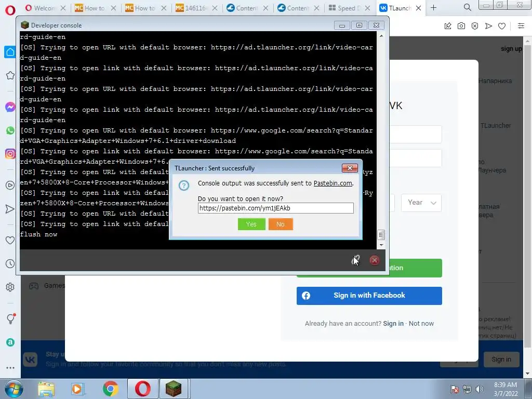Open the green 'a' shopping icon in sidebar
This screenshot has height=399, width=532.
pyautogui.click(x=10, y=342)
